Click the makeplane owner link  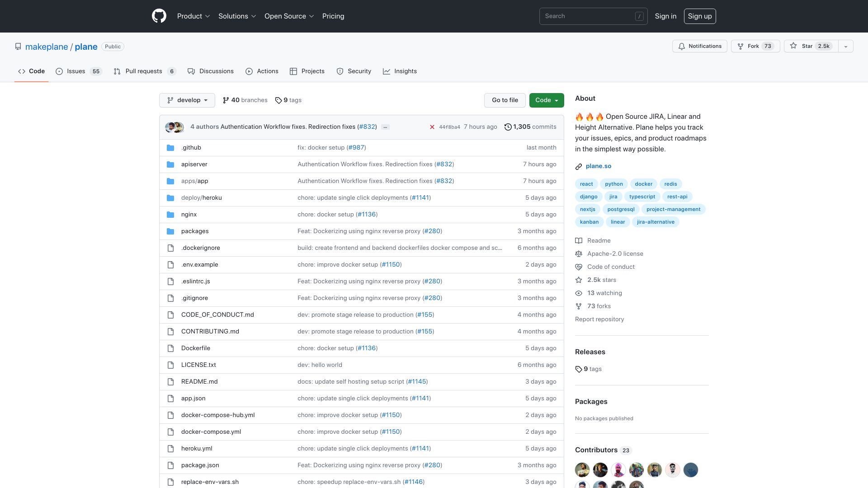click(x=47, y=47)
